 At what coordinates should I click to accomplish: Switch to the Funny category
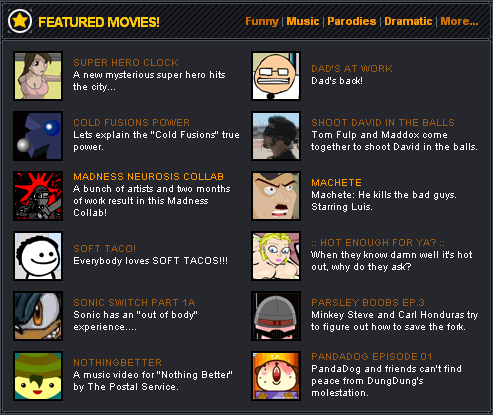tap(262, 21)
